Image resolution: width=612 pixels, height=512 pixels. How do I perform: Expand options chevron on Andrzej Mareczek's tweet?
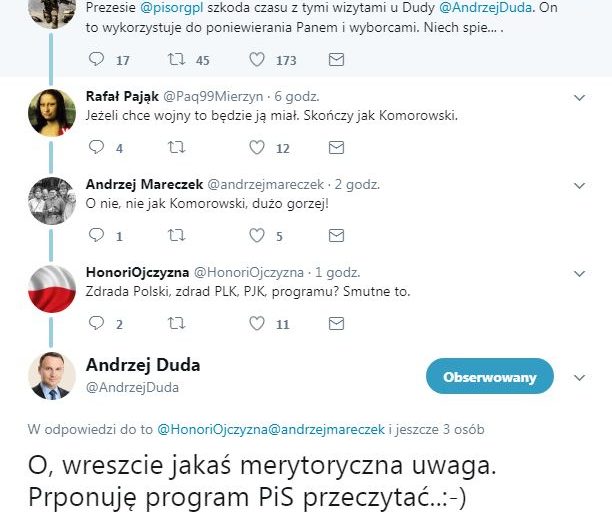580,185
